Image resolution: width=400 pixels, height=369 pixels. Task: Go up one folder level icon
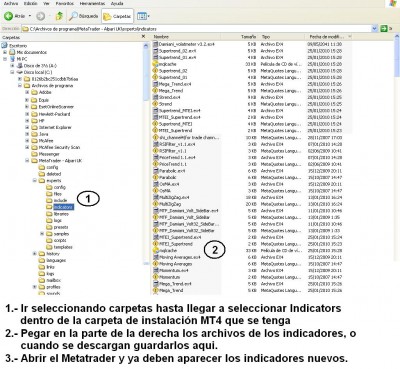59,16
